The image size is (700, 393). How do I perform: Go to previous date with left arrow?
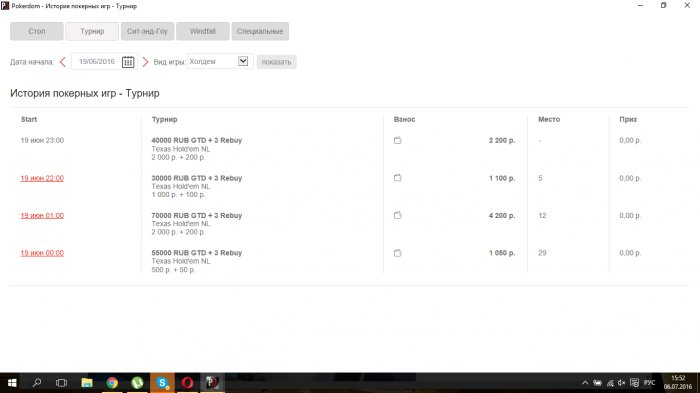tap(62, 62)
